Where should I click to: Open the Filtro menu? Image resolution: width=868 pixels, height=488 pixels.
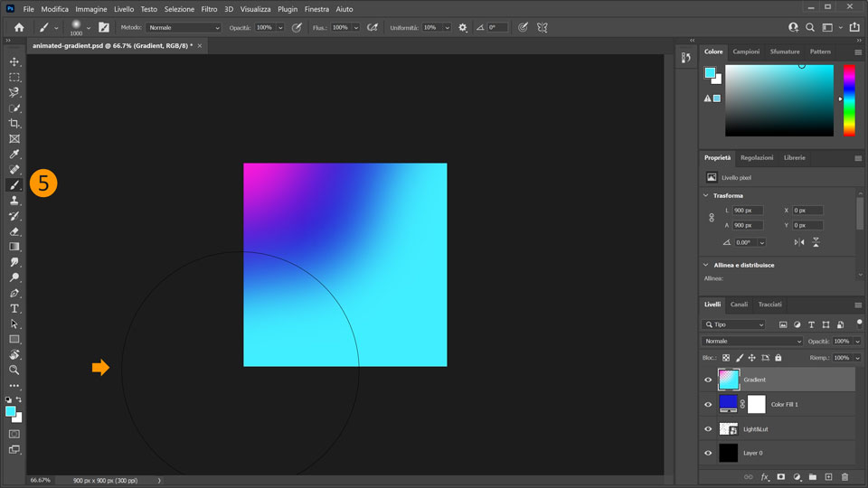(209, 8)
